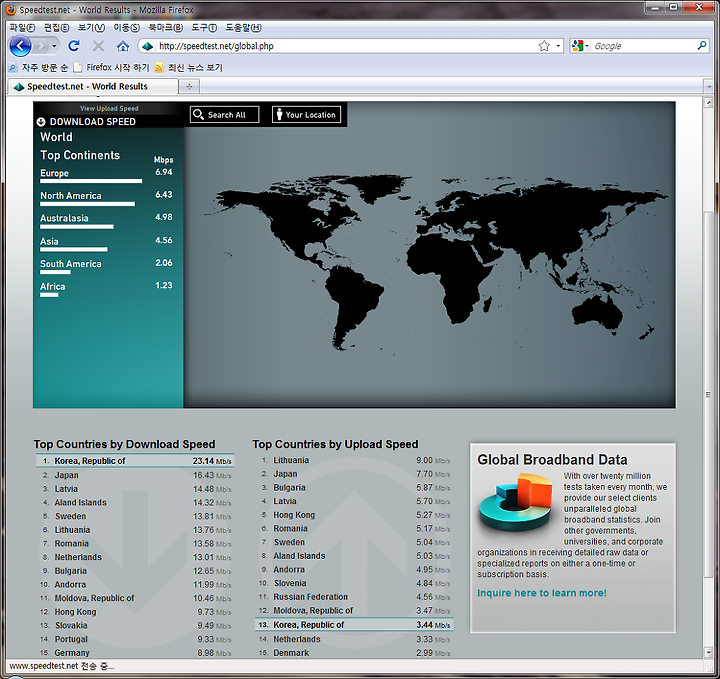Select Lithuania in the upload speed list
The image size is (720, 679).
pyautogui.click(x=291, y=460)
